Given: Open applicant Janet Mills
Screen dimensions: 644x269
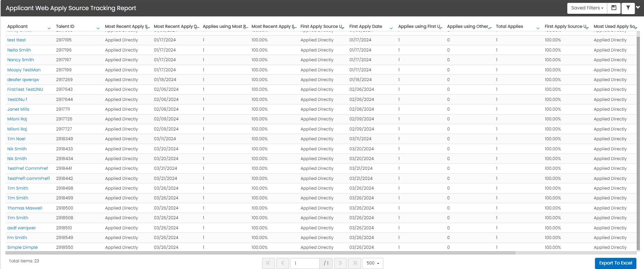Looking at the screenshot, I should tap(18, 109).
